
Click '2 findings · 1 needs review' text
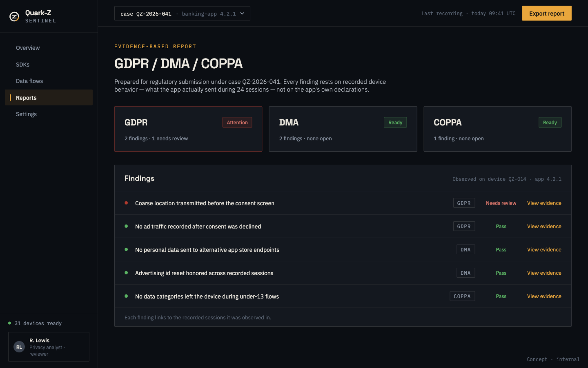pos(156,138)
